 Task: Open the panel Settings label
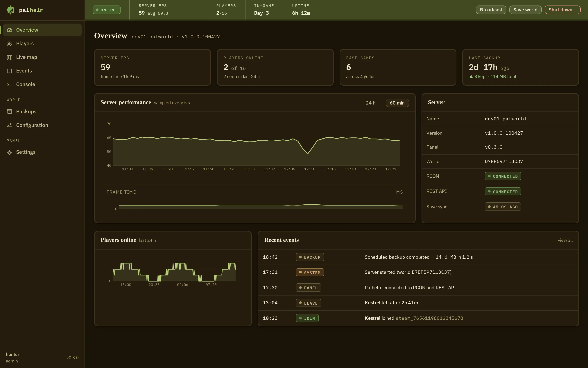click(x=26, y=152)
